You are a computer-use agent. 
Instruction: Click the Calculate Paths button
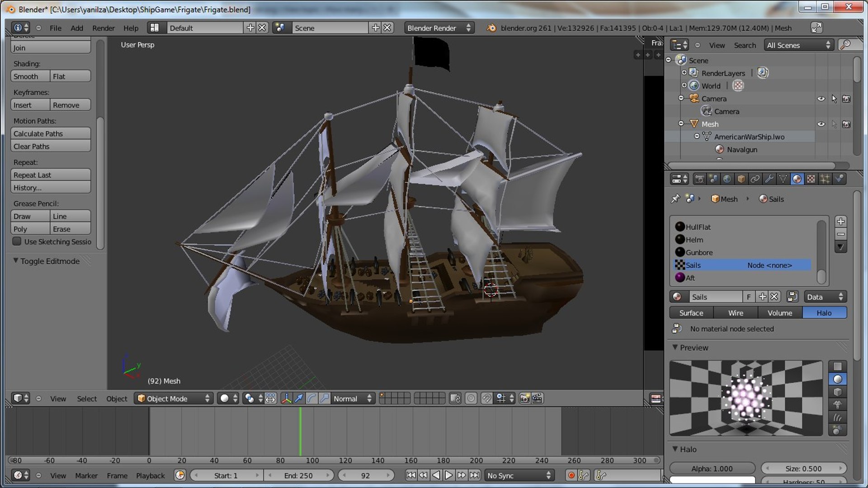(x=51, y=133)
